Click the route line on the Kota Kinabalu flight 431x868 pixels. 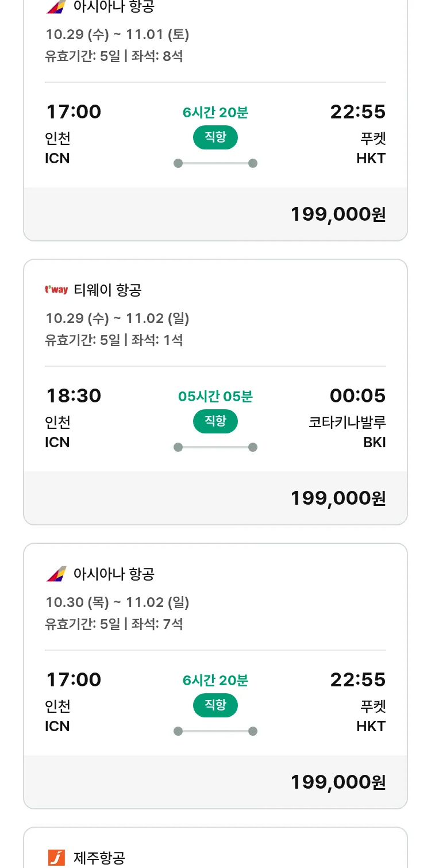[215, 447]
